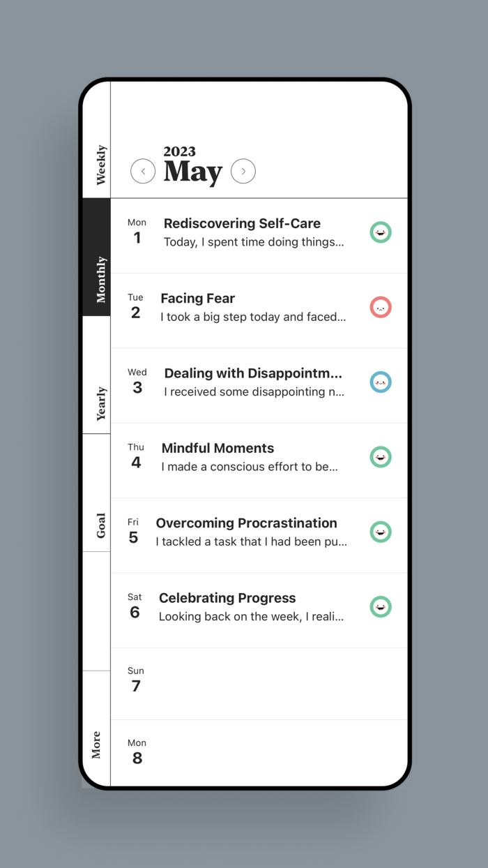Click the mood icon beside Celebrating Progress
Image resolution: width=488 pixels, height=868 pixels.
pyautogui.click(x=381, y=606)
